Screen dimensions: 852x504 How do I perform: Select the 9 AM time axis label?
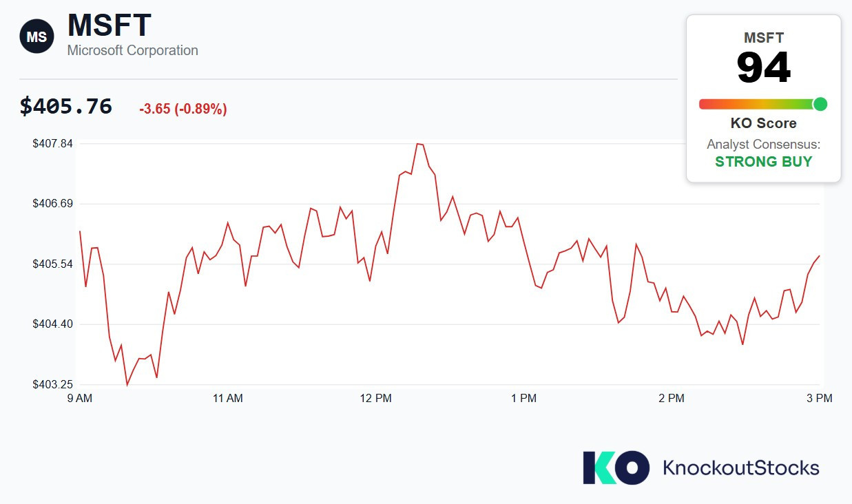(79, 398)
